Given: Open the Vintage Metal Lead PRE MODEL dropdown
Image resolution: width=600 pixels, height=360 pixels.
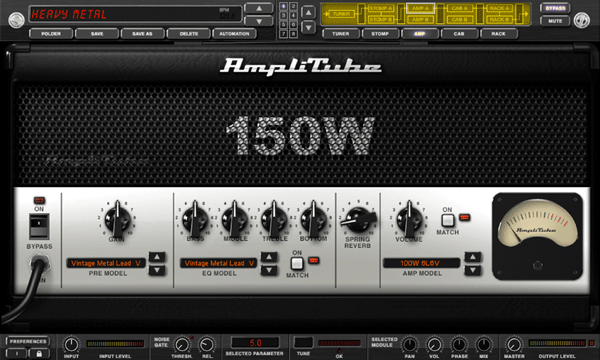Looking at the screenshot, I should pyautogui.click(x=106, y=263).
